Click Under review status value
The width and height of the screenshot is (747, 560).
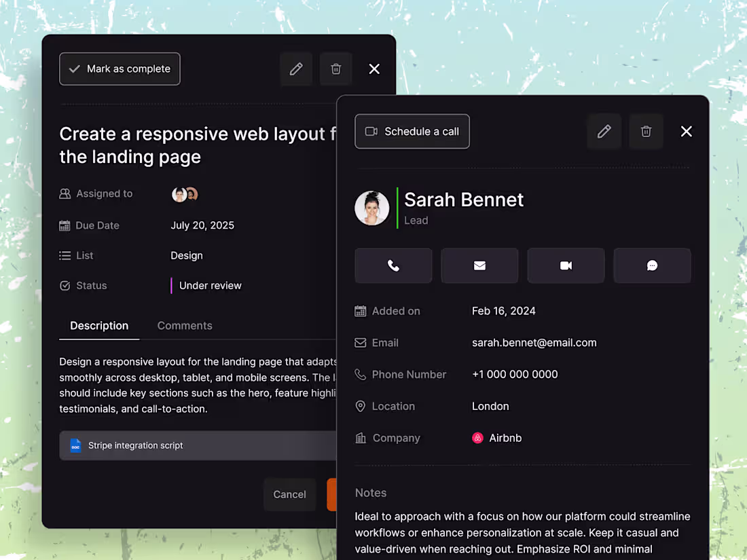[x=210, y=286]
